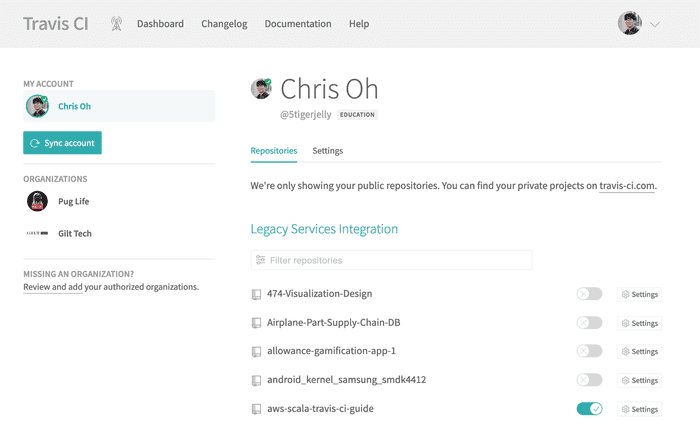Expand the account dropdown chevron in header
The width and height of the screenshot is (700, 427).
[654, 24]
